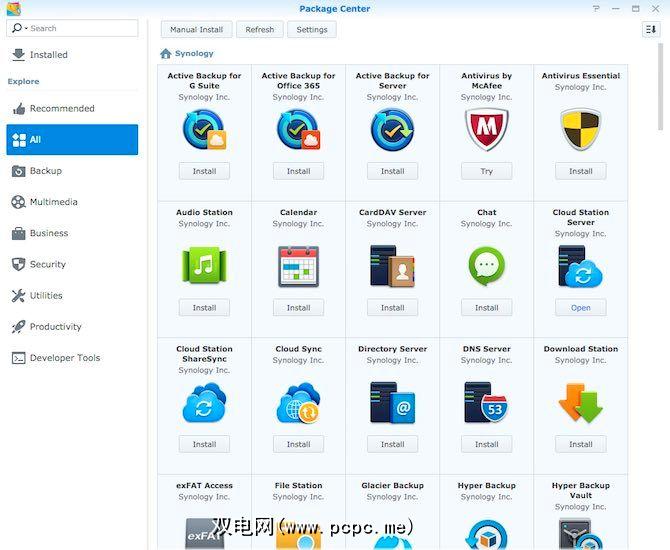
Task: Click the Hyper Backup title
Action: pos(487,485)
